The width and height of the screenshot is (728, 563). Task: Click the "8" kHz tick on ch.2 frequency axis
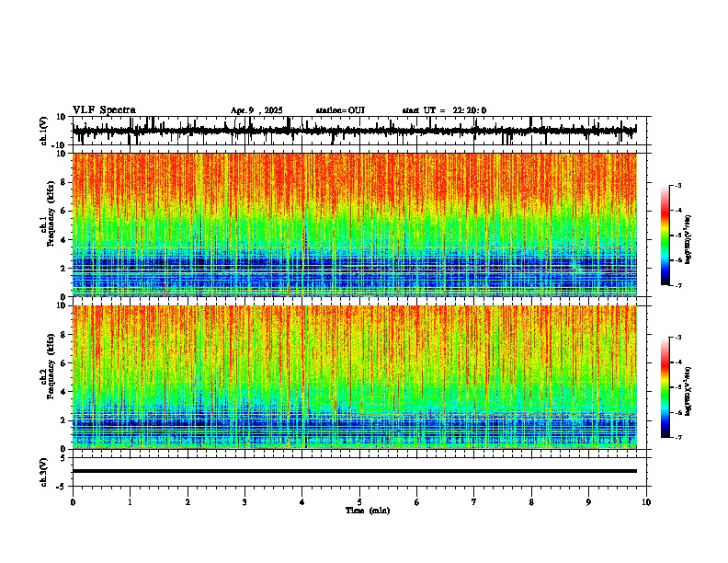coord(64,335)
